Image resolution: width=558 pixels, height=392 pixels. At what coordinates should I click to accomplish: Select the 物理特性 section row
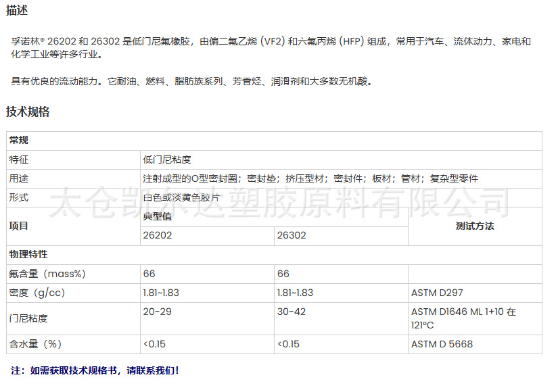click(x=26, y=255)
